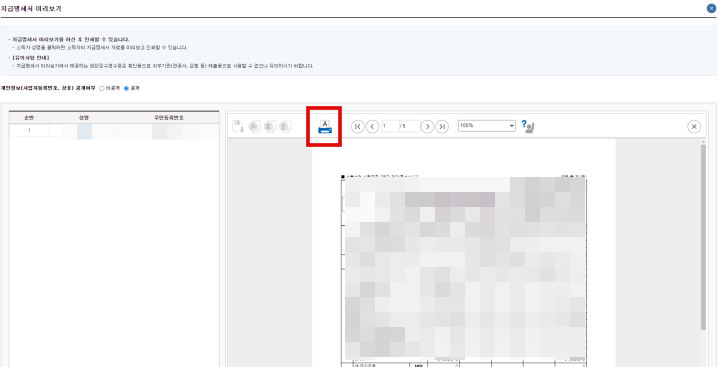Open the 100% zoom dropdown
The width and height of the screenshot is (720, 367).
[487, 125]
